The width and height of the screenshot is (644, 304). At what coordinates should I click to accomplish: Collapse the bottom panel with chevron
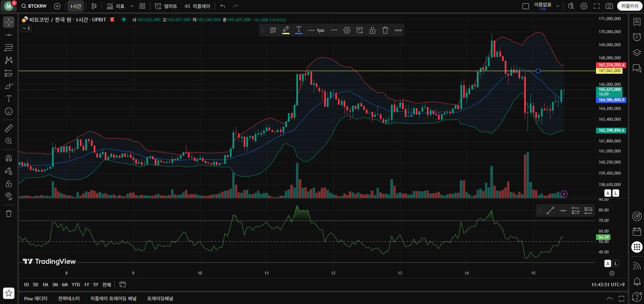609,298
